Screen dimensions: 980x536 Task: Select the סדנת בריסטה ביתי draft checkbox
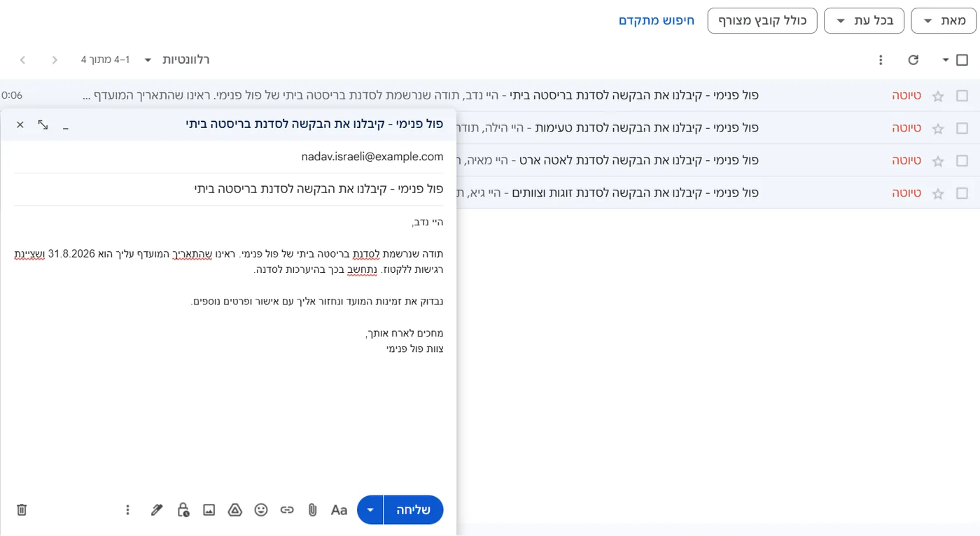pyautogui.click(x=962, y=96)
